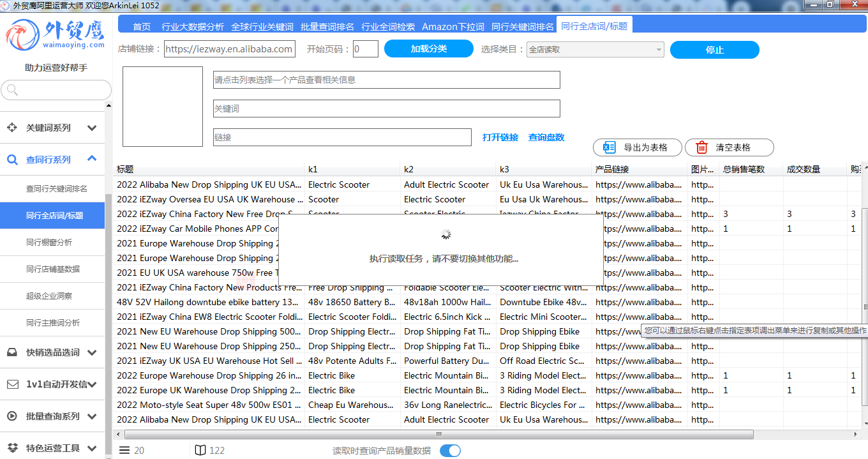This screenshot has width=868, height=459.
Task: Select 同行店铺基数据 in sidebar
Action: pyautogui.click(x=52, y=269)
